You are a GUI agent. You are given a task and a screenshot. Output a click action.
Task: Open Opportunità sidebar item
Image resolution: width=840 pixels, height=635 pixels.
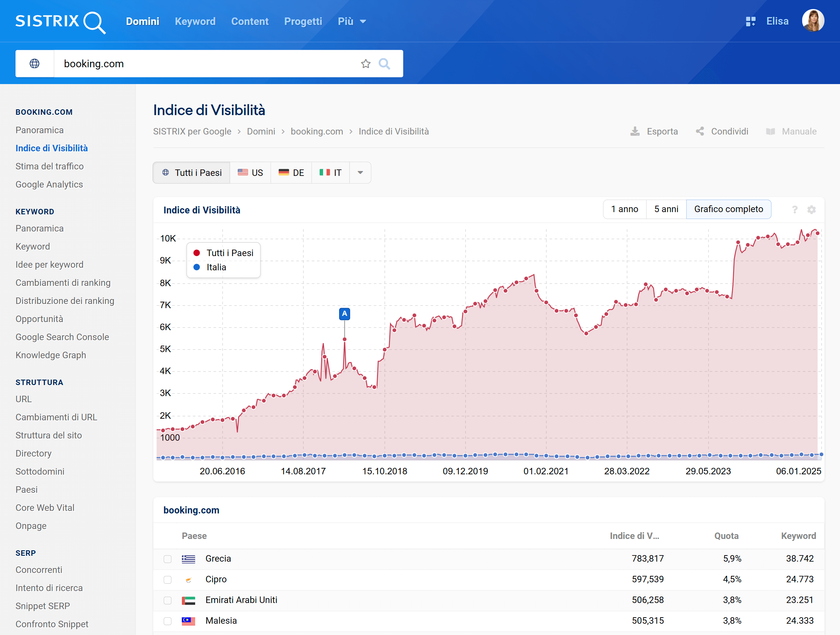tap(39, 319)
